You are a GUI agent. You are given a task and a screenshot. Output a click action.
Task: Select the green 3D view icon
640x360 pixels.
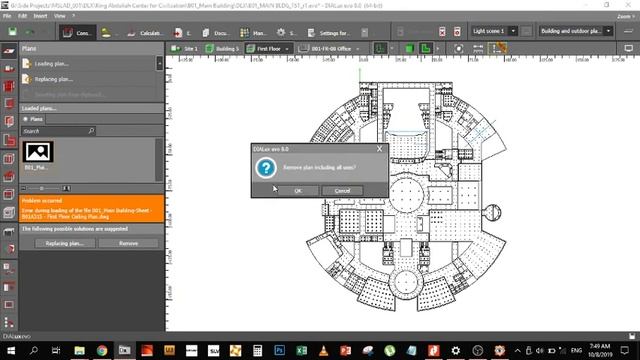[x=409, y=49]
